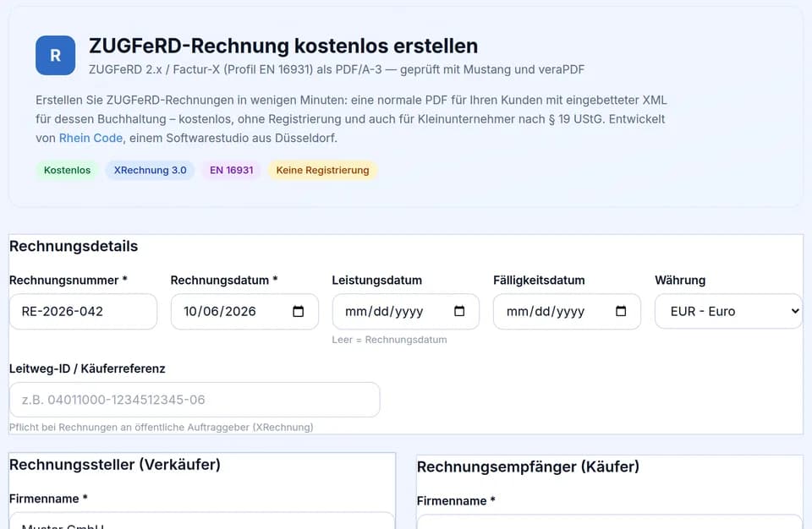
Task: Click the Leitweg-ID / Käuferreferenz label
Action: click(87, 368)
